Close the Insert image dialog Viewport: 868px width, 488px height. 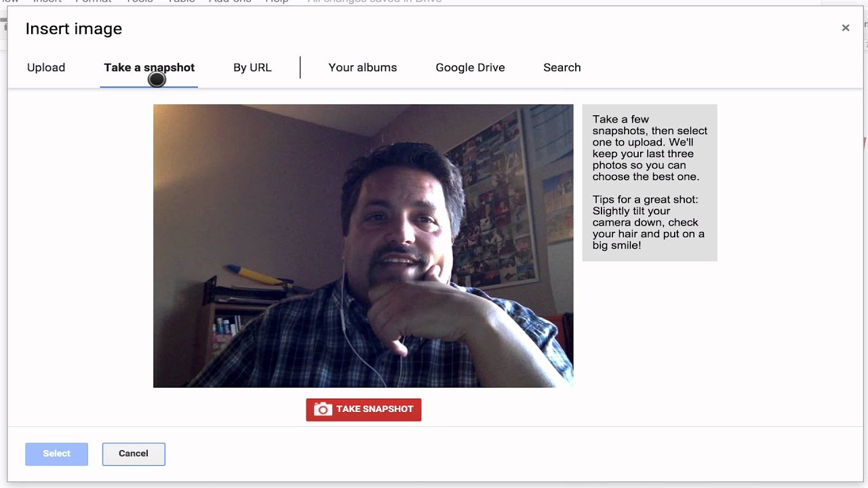pos(846,28)
